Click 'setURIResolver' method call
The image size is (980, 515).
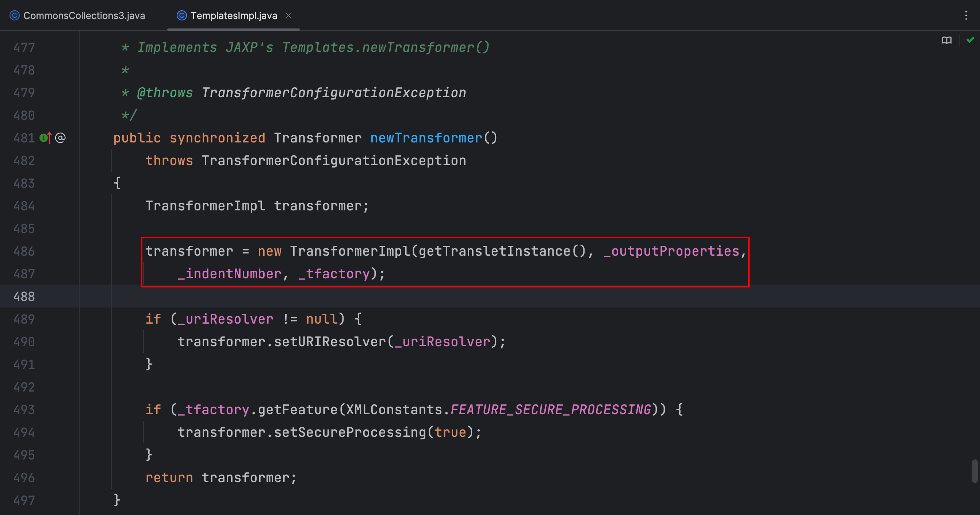(x=329, y=342)
